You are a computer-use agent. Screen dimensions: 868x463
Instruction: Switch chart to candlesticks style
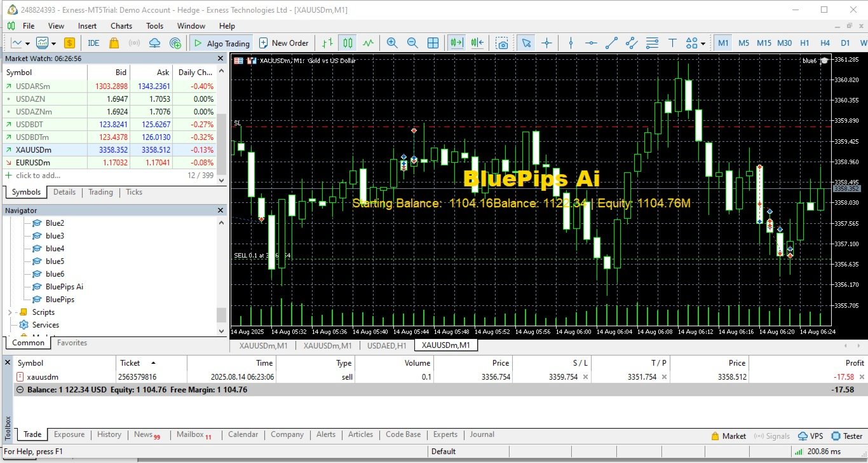coord(348,43)
